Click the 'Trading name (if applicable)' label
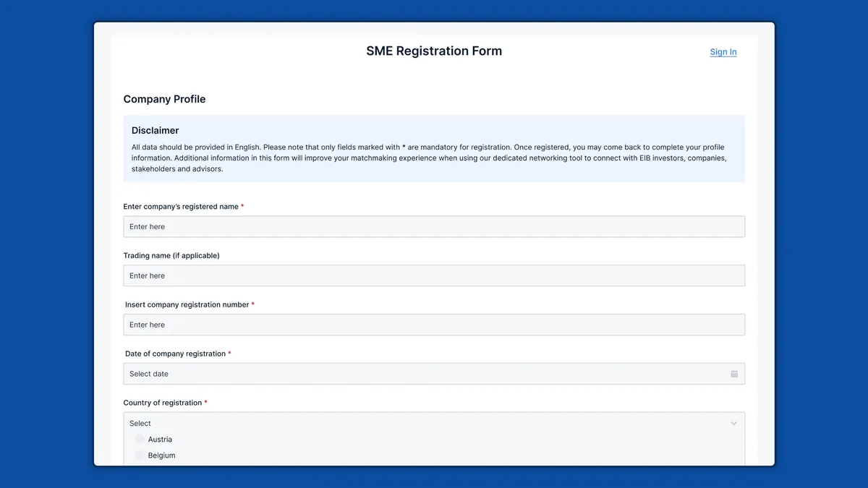This screenshot has width=868, height=488. [x=171, y=256]
